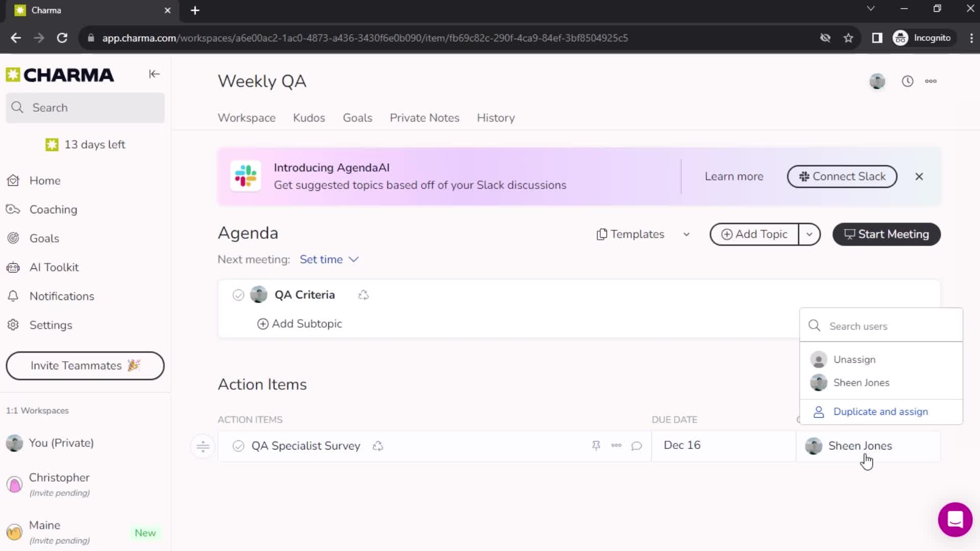Viewport: 980px width, 551px height.
Task: Select Duplicate and assign option
Action: pyautogui.click(x=880, y=411)
